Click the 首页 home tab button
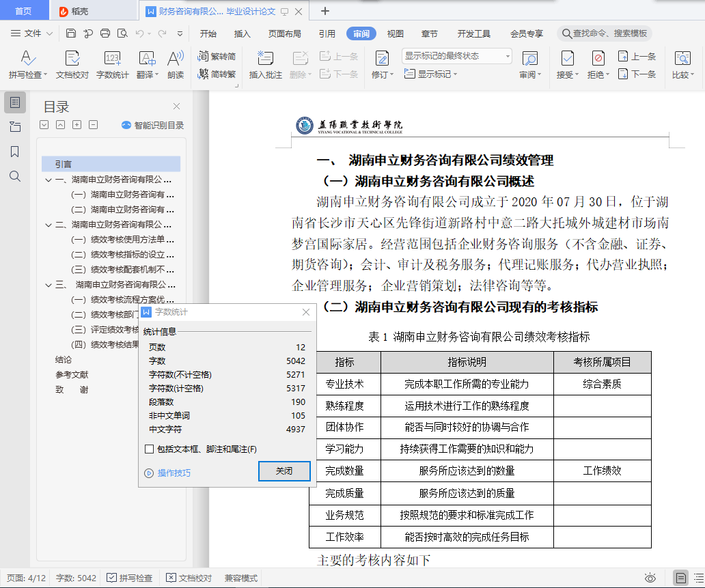The width and height of the screenshot is (705, 588). [x=23, y=11]
